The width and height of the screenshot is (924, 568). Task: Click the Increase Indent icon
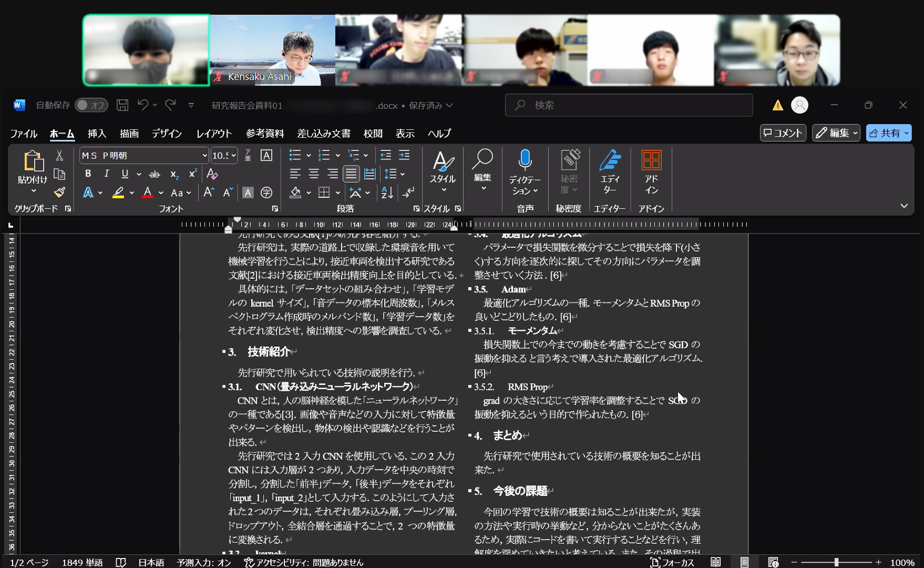[x=404, y=155]
